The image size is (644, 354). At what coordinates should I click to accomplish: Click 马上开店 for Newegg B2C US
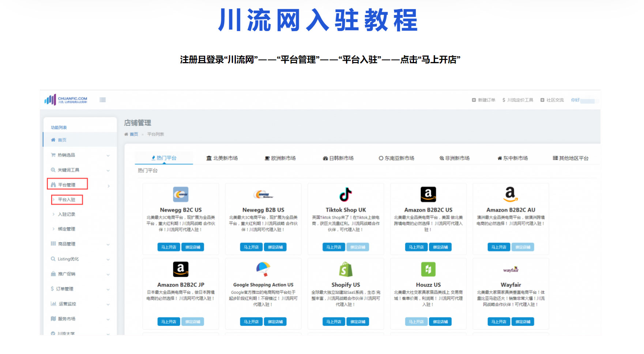click(x=169, y=247)
